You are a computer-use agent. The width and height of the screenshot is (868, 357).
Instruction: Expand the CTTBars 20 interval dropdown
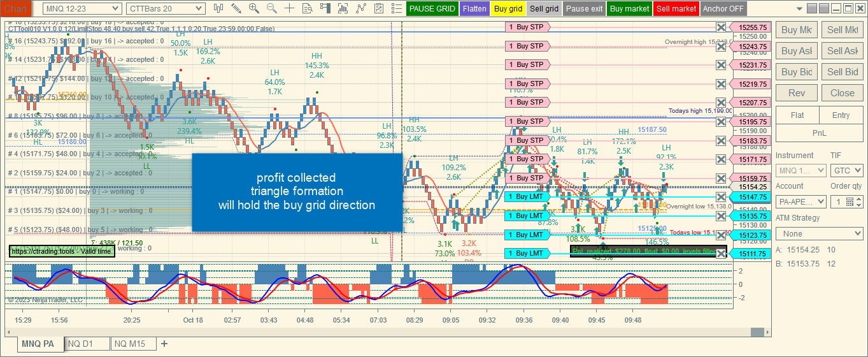166,8
